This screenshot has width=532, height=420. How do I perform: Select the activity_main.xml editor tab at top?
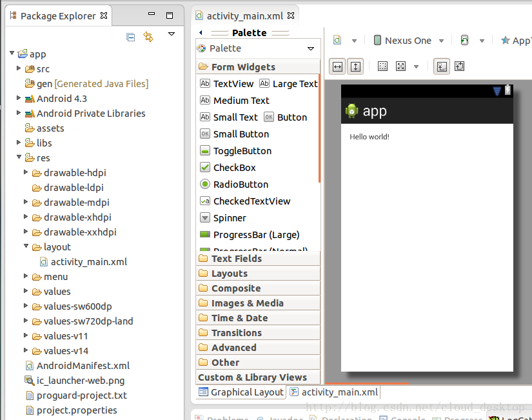[x=244, y=16]
